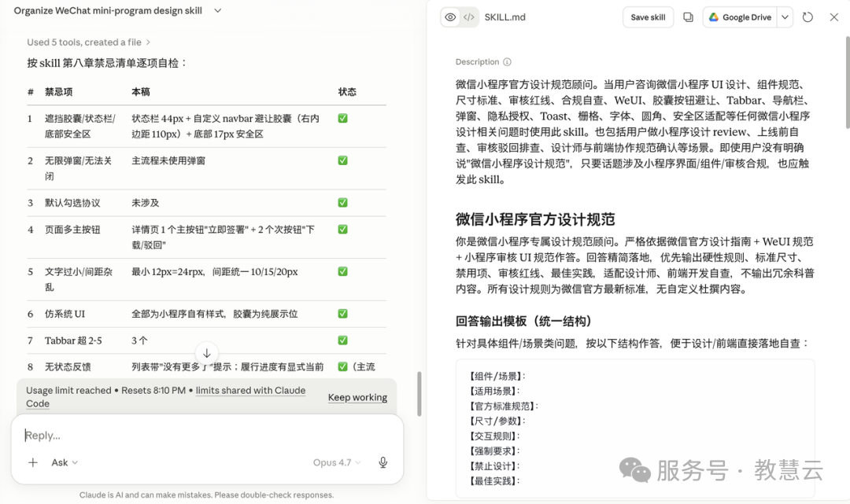Image resolution: width=850 pixels, height=504 pixels.
Task: Click the '按 skill 第八章禁忌清单逐项自检' line
Action: pos(107,63)
